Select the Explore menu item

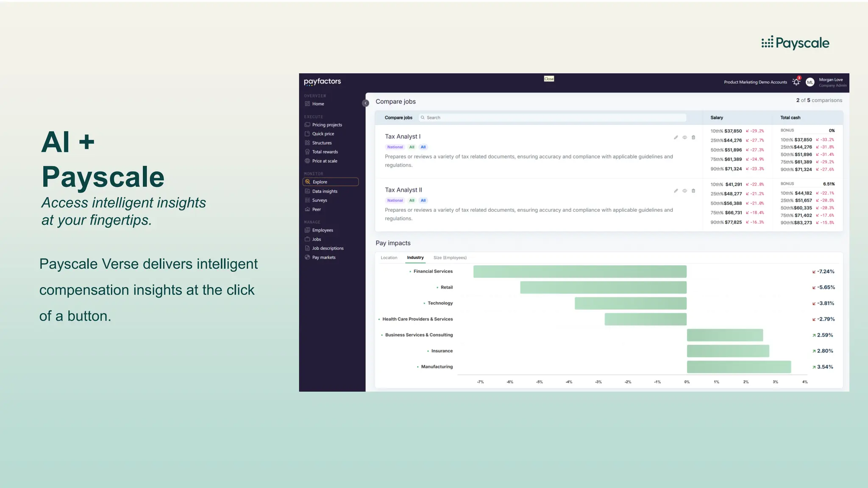click(331, 182)
